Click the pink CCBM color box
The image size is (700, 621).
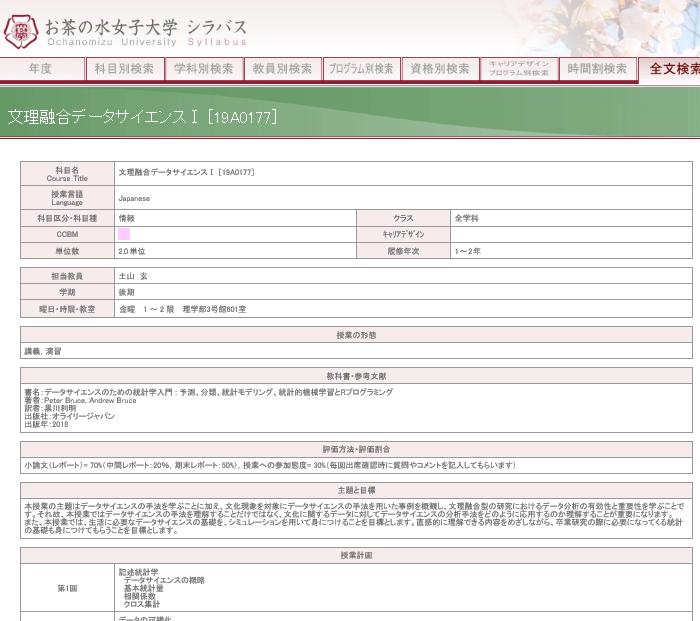tap(124, 234)
